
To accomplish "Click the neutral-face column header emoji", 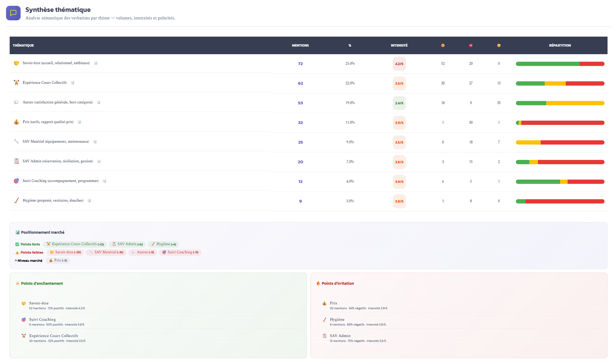I will [499, 45].
